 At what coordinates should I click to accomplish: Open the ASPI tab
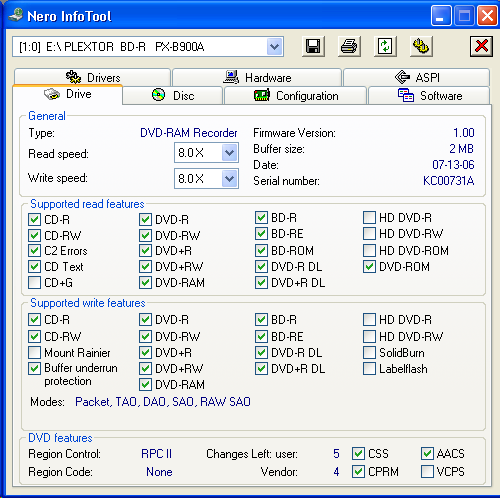click(416, 77)
